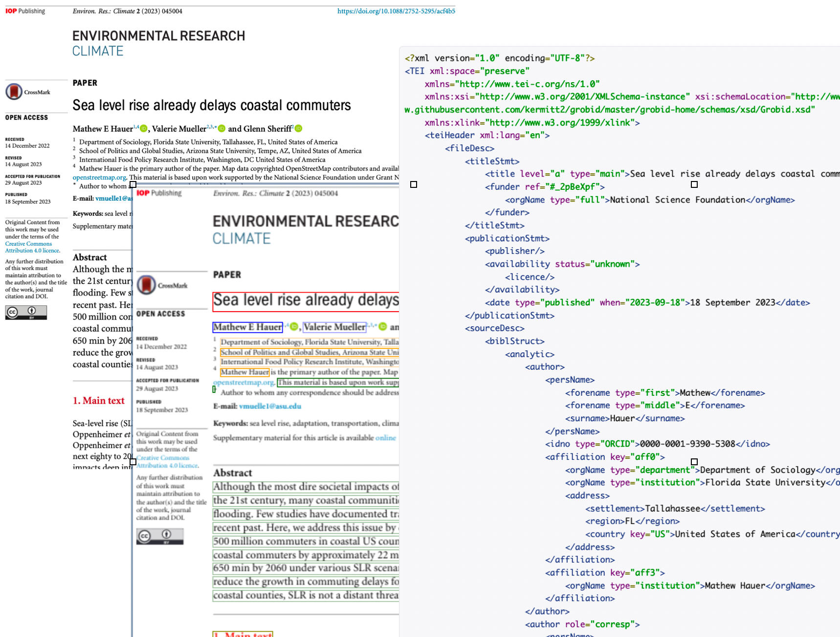Click the CC BY badge in the zoomed overlay

coord(159,536)
